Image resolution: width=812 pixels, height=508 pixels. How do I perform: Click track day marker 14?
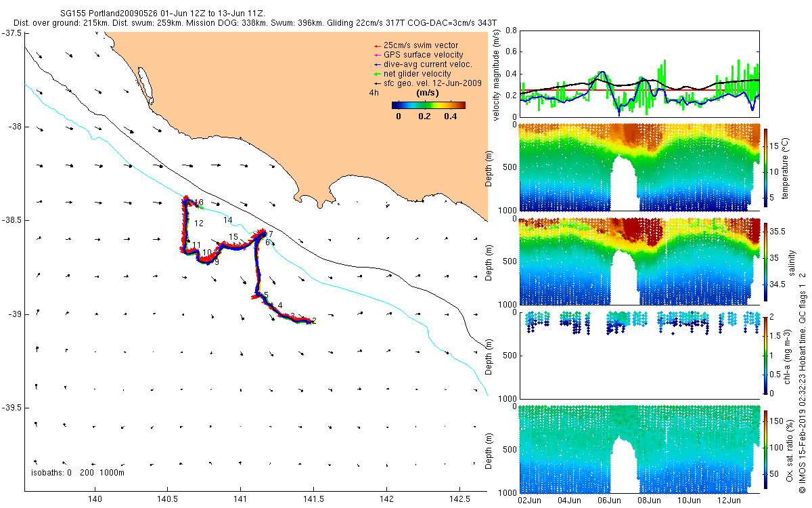click(x=228, y=219)
